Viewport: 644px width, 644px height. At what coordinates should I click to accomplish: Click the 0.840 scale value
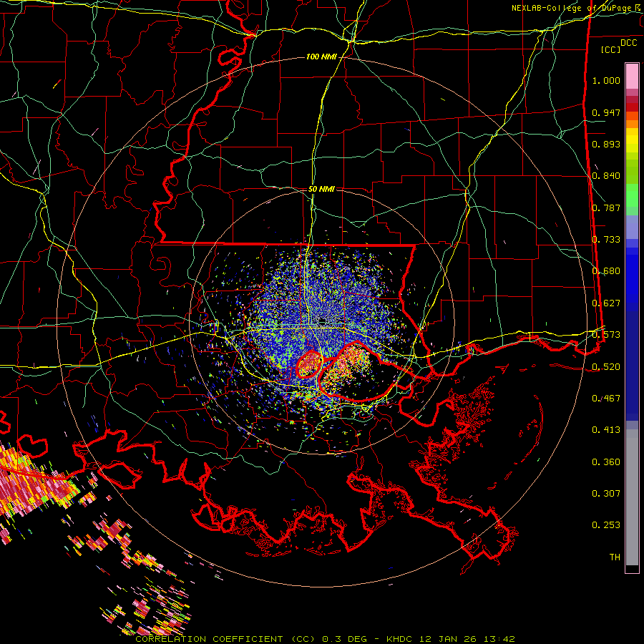pos(606,176)
